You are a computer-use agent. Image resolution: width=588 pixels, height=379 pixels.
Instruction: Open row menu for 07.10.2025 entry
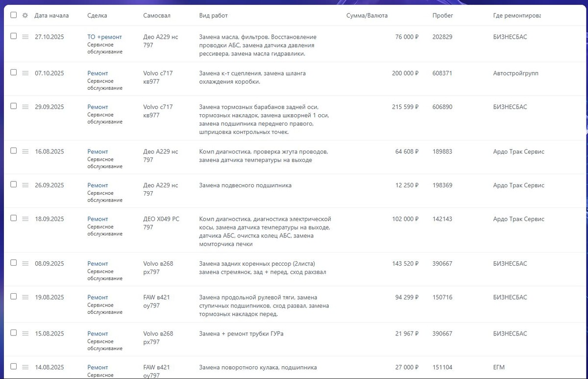25,73
